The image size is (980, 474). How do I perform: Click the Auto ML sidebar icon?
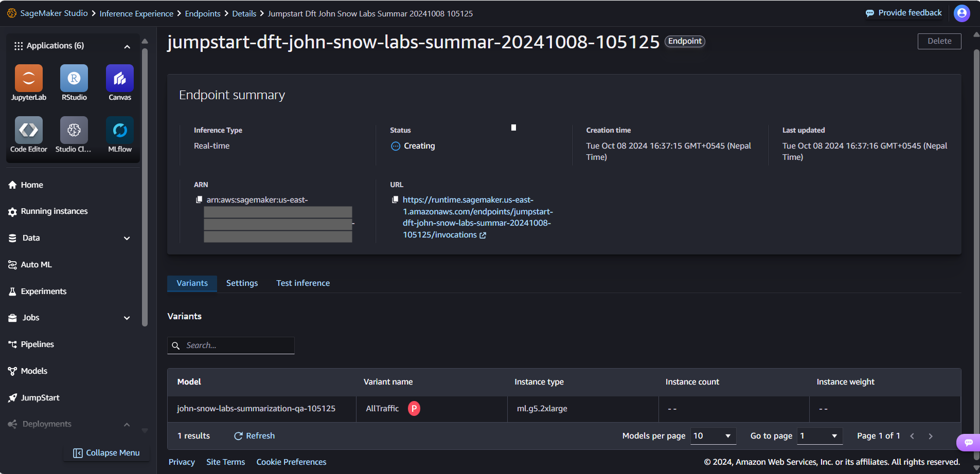pyautogui.click(x=13, y=265)
